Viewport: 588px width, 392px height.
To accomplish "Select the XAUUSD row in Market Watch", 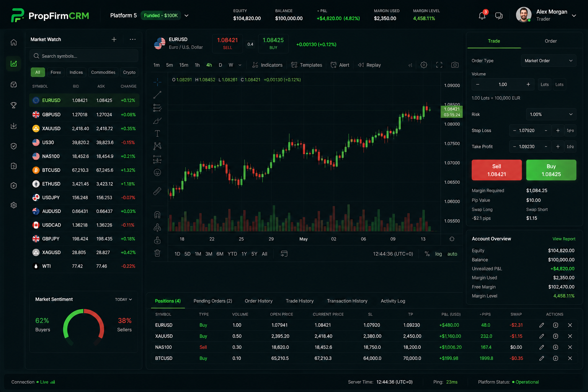I will pyautogui.click(x=84, y=129).
